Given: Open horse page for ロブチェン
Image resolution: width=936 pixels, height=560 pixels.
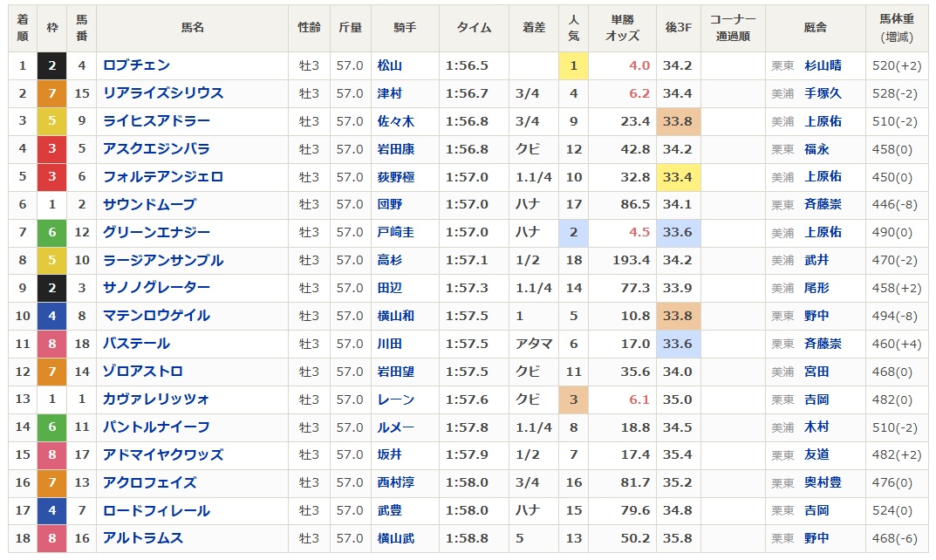Looking at the screenshot, I should coord(136,65).
